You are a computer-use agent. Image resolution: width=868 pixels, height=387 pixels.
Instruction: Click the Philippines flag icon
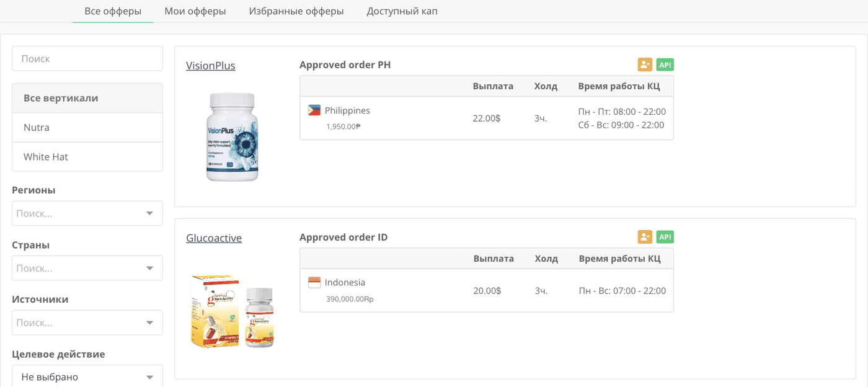coord(314,110)
